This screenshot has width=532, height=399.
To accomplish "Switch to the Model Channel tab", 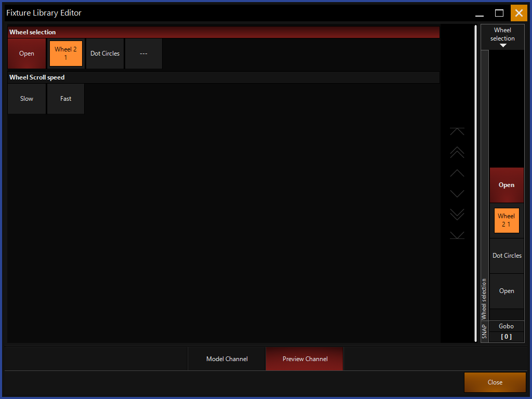I will 227,359.
